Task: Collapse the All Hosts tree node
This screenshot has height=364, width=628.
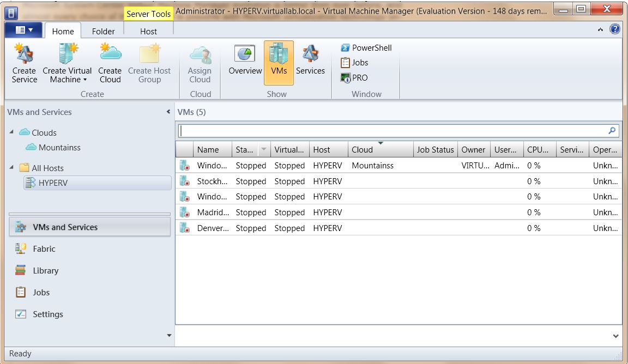Action: (x=11, y=167)
